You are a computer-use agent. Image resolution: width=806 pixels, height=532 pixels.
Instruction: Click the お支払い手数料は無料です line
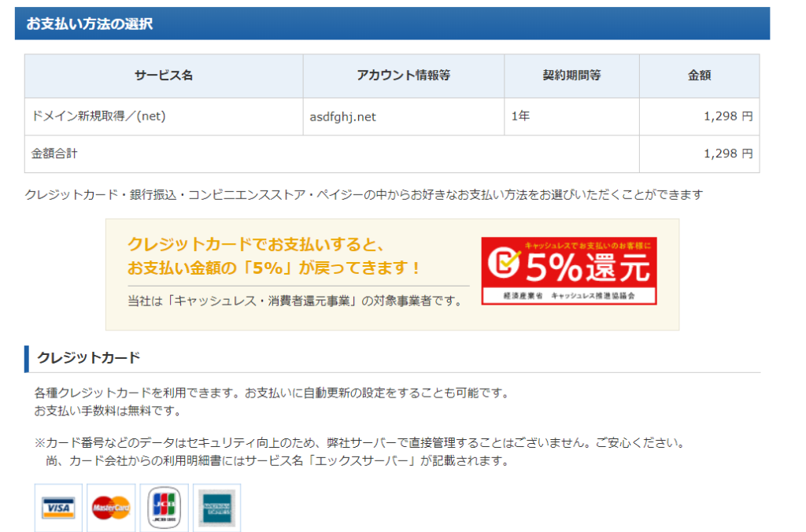tap(107, 412)
